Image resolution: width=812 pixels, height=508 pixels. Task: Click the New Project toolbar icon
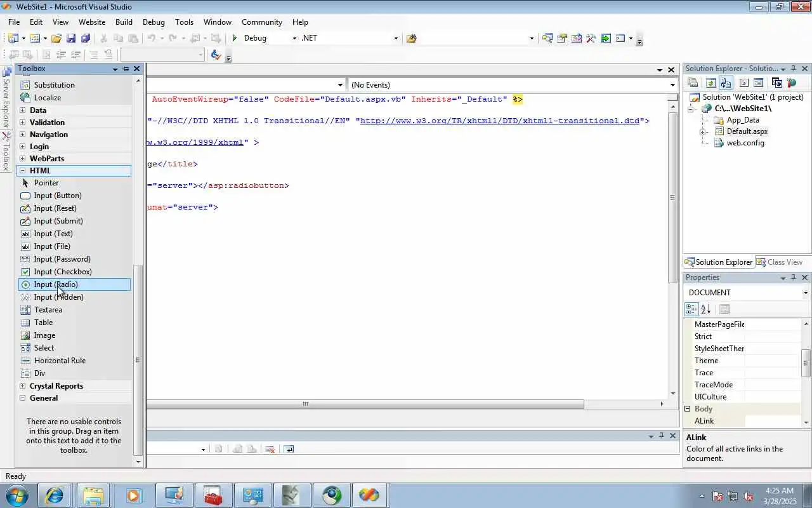13,38
